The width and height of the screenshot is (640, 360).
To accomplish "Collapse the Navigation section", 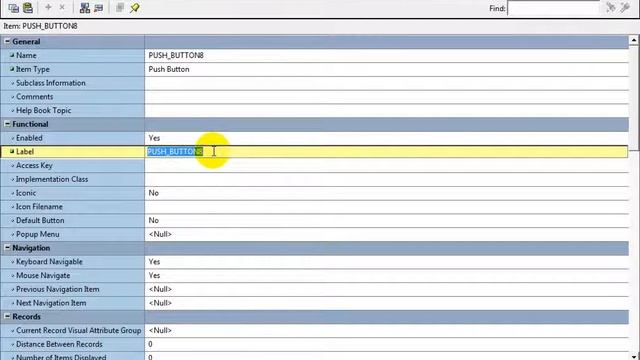I will [x=7, y=248].
